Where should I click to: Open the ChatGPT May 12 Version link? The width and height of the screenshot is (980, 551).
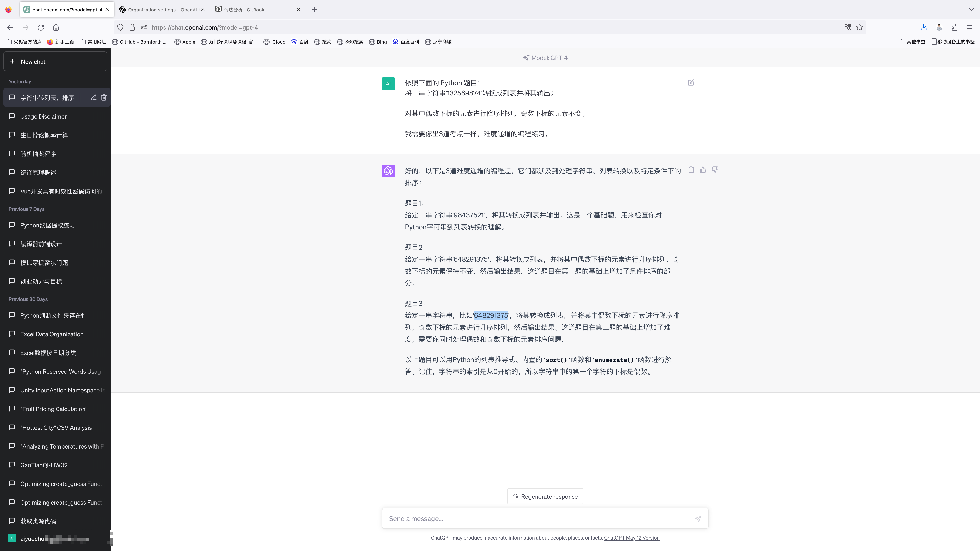coord(631,538)
